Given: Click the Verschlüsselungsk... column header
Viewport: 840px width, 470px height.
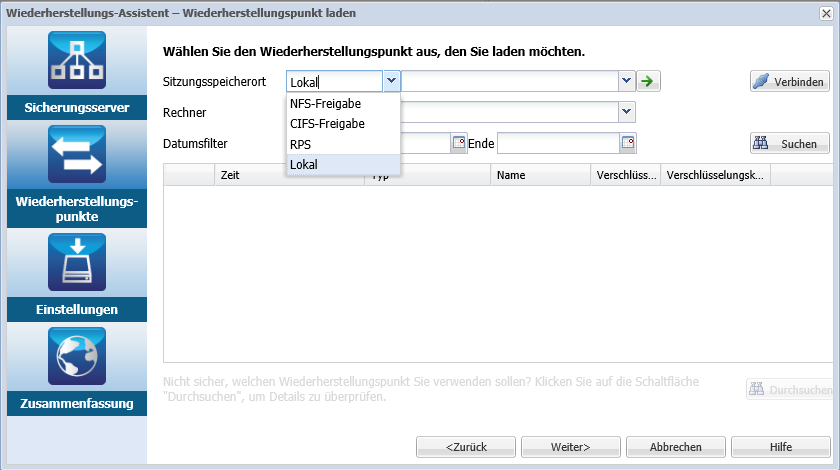Looking at the screenshot, I should (716, 175).
